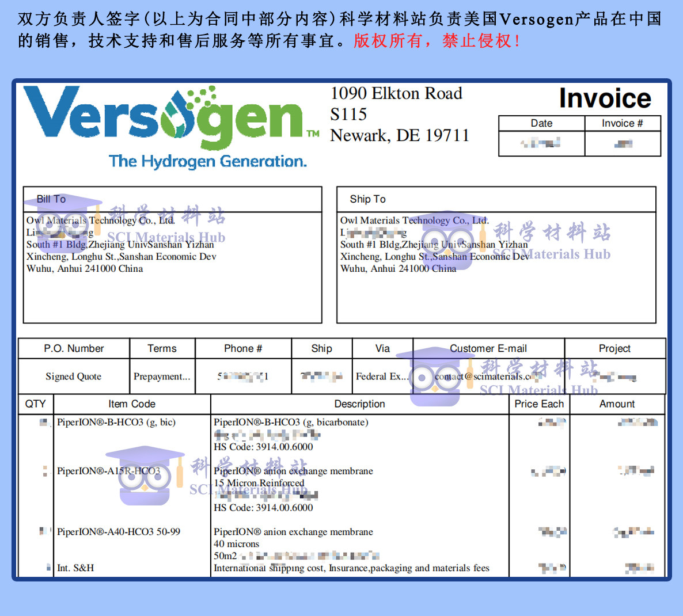Select item code "PiperION®-B-HCO3 (g, bic)"
Screen dimensions: 683x616
[116, 422]
